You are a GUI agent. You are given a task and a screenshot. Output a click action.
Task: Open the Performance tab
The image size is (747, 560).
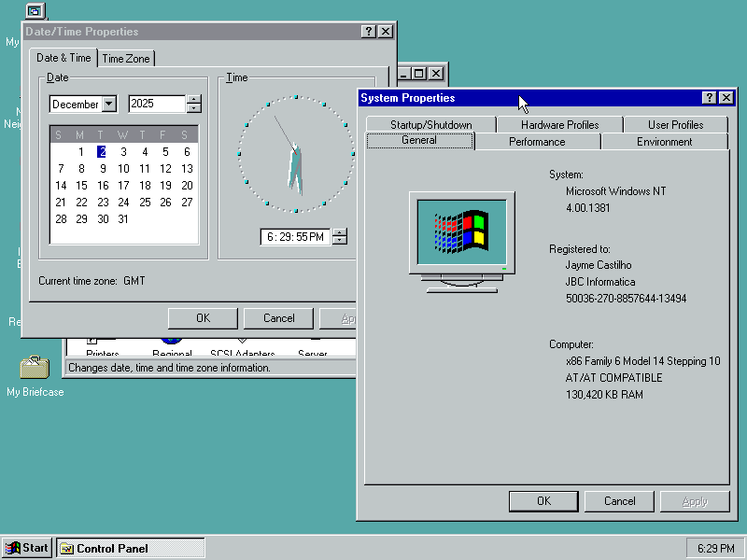click(x=537, y=142)
